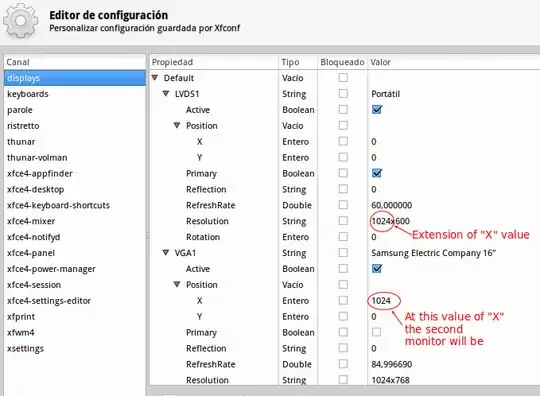Screen dimensions: 540x396
Task: Sort by Propiedad column header
Action: pyautogui.click(x=214, y=62)
